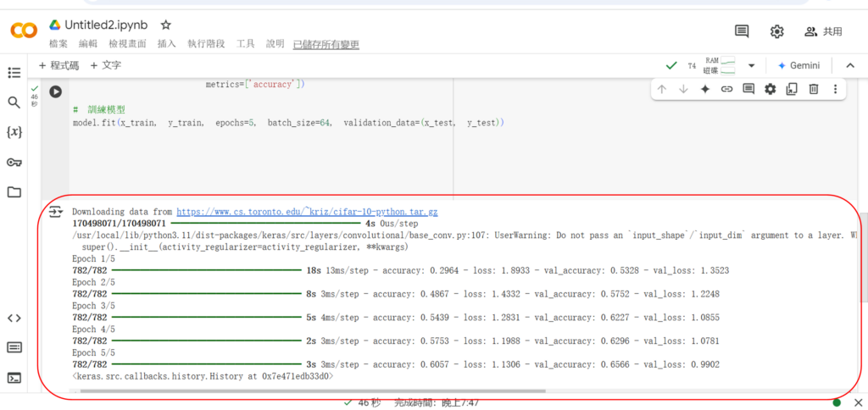Open the cifar-10-python.tar.gz download link
Screen dimensions: 868x410
point(307,211)
